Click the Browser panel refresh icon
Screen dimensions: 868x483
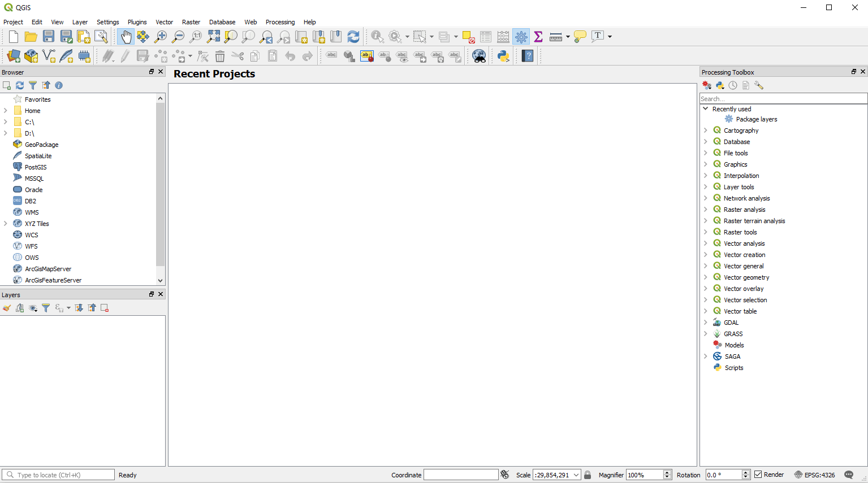click(20, 85)
